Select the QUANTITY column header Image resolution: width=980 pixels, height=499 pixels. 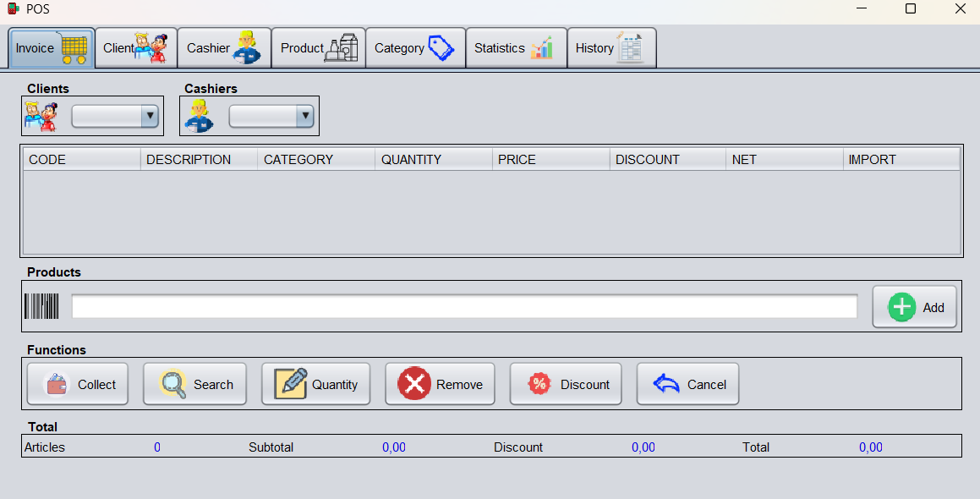pyautogui.click(x=434, y=160)
